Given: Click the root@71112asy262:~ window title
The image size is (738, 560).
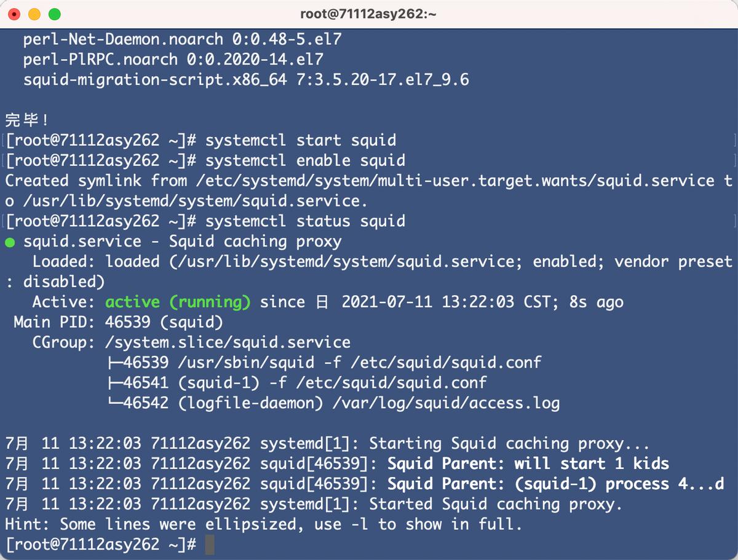Looking at the screenshot, I should click(x=368, y=14).
